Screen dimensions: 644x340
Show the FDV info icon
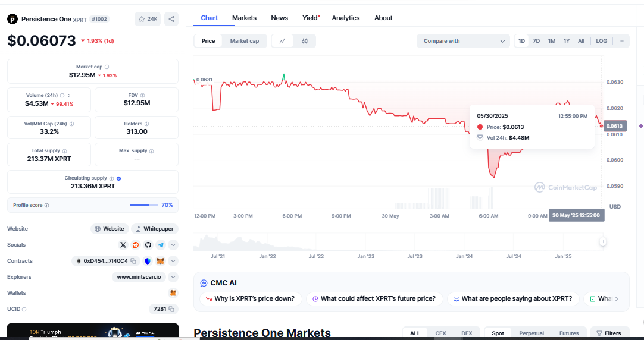point(142,95)
